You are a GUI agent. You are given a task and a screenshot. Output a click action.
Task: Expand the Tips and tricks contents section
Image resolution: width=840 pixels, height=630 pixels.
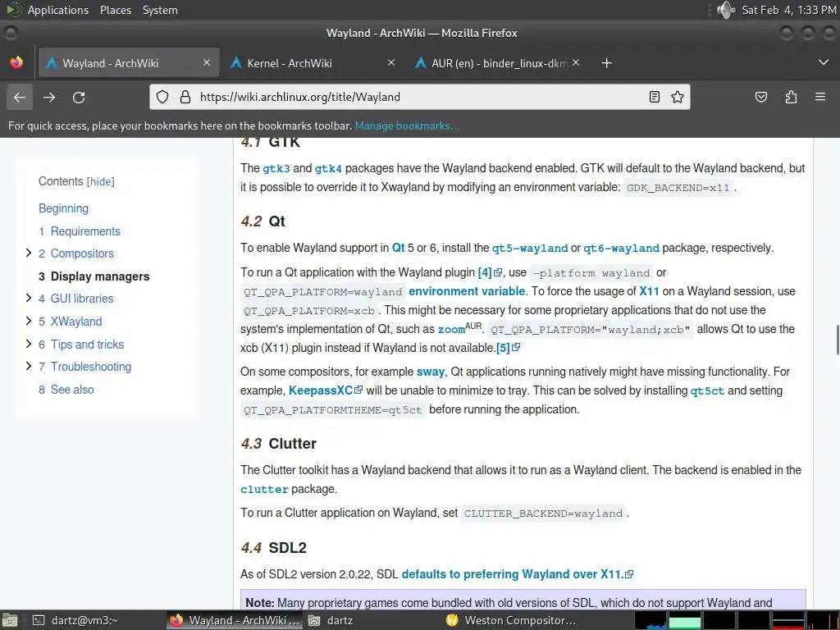coord(29,344)
